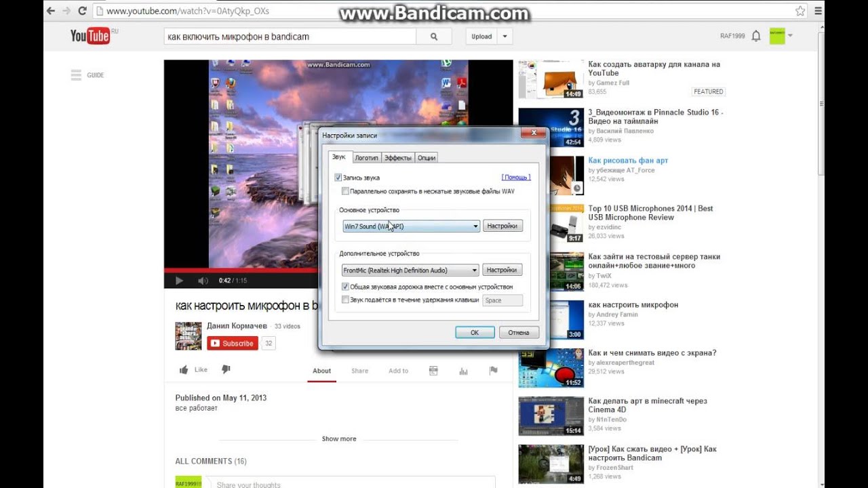Image resolution: width=868 pixels, height=488 pixels.
Task: Click the RAF1999 avatar beside comment box
Action: click(x=189, y=482)
